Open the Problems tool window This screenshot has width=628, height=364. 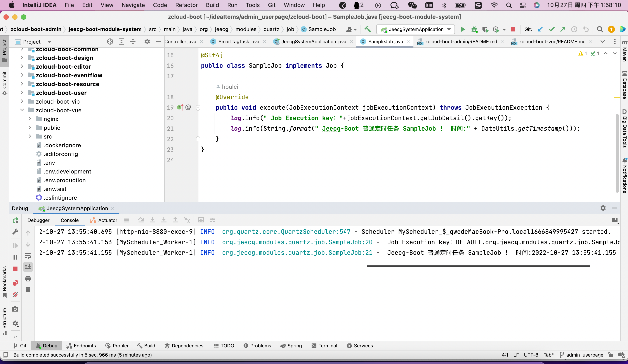click(257, 346)
